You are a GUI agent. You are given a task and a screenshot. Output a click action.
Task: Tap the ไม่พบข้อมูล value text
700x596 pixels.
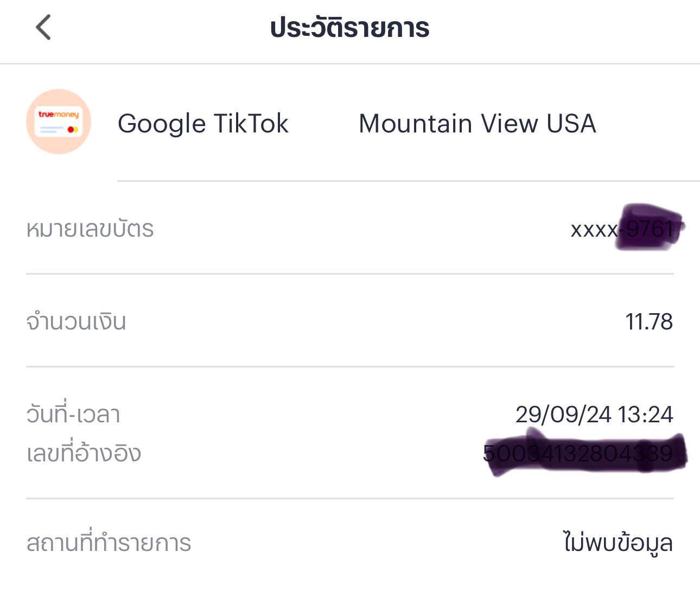coord(618,543)
